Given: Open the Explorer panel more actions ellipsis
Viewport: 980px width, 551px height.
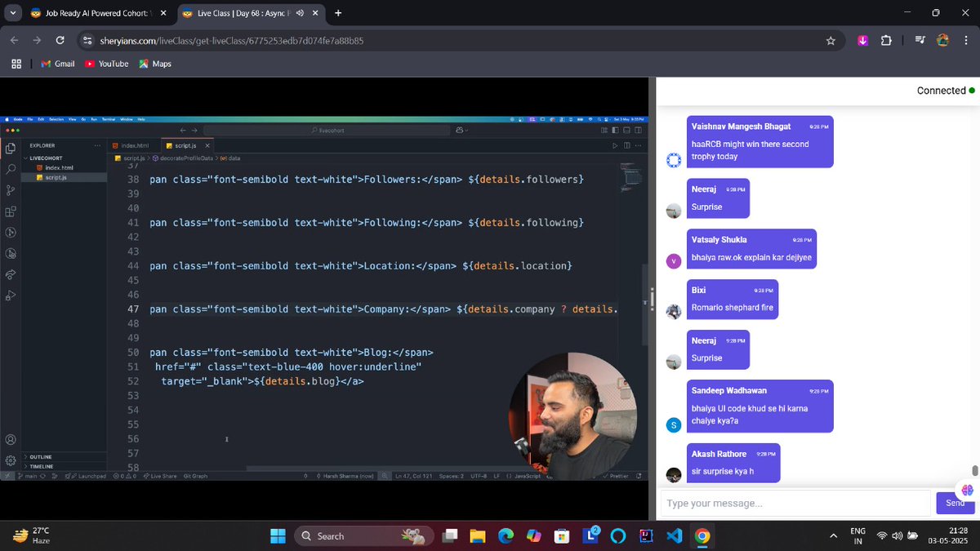Looking at the screenshot, I should (x=99, y=145).
